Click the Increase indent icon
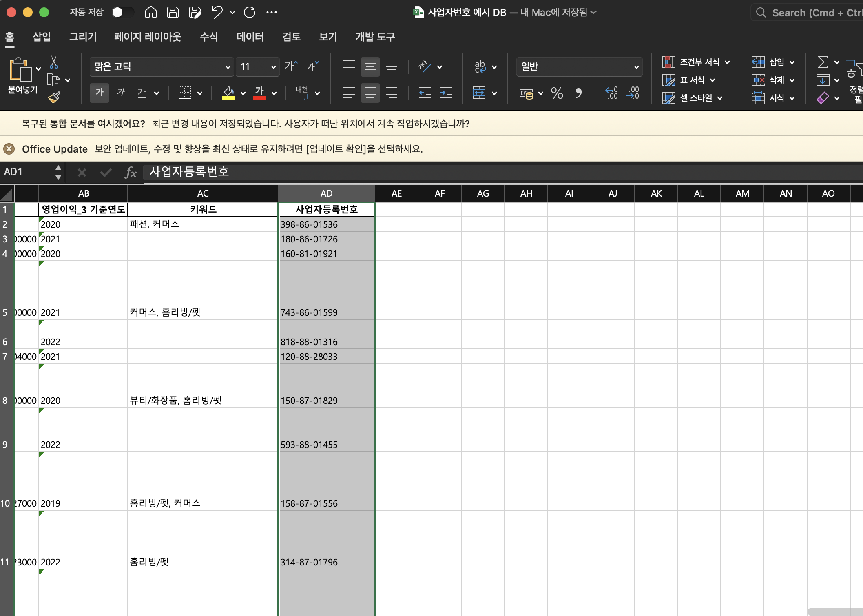This screenshot has height=616, width=863. point(446,93)
